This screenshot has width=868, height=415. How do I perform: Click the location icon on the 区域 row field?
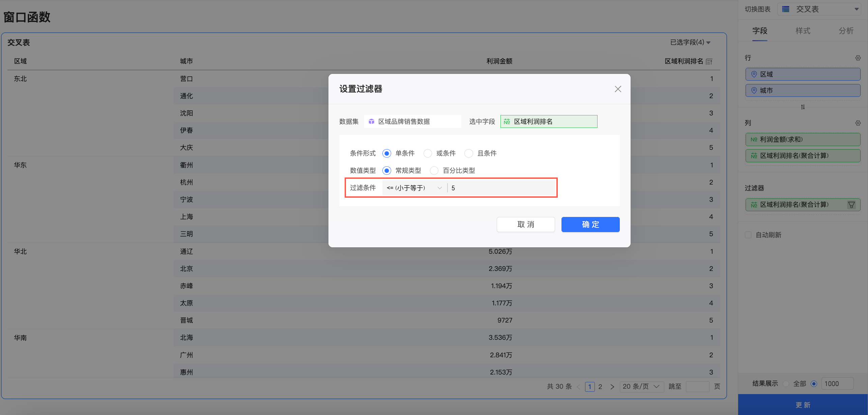tap(754, 74)
